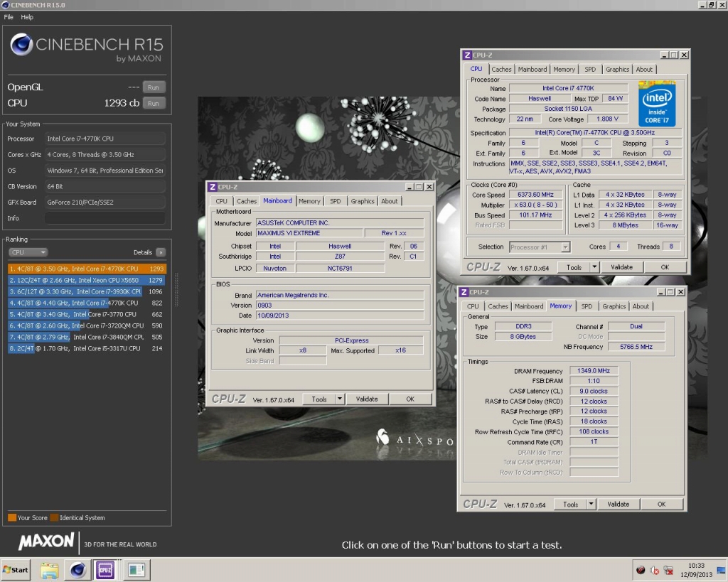Run the OpenGL benchmark test
The width and height of the screenshot is (728, 582).
pos(154,87)
